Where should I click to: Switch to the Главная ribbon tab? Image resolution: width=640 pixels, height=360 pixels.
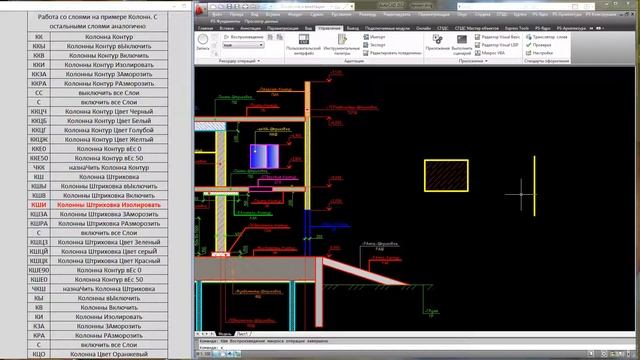point(205,28)
